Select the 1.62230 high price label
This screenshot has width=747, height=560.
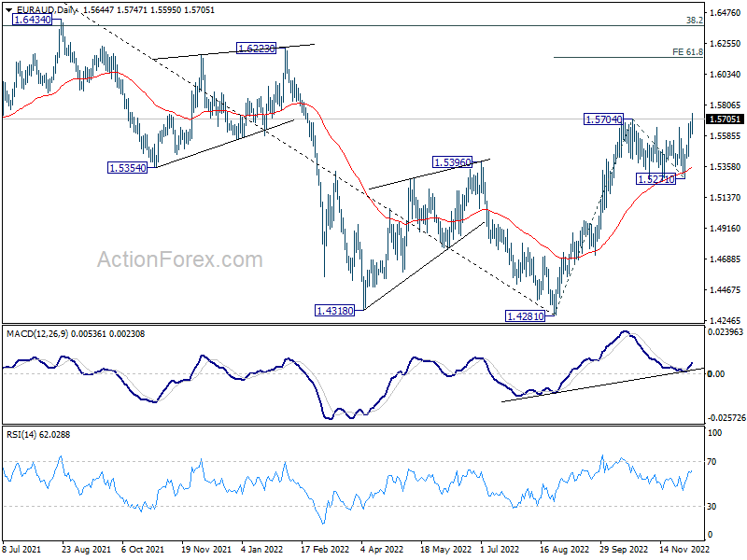pyautogui.click(x=256, y=49)
